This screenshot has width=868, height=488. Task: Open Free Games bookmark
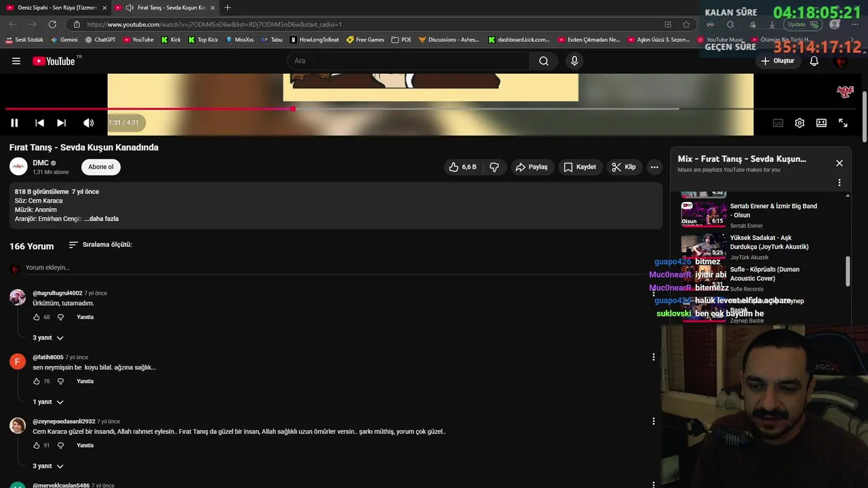(x=366, y=40)
